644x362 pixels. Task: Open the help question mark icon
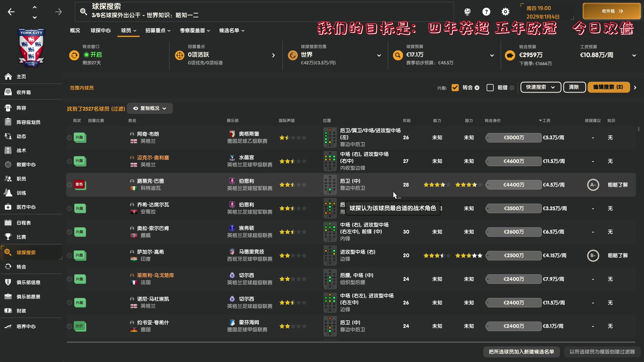pos(487,12)
